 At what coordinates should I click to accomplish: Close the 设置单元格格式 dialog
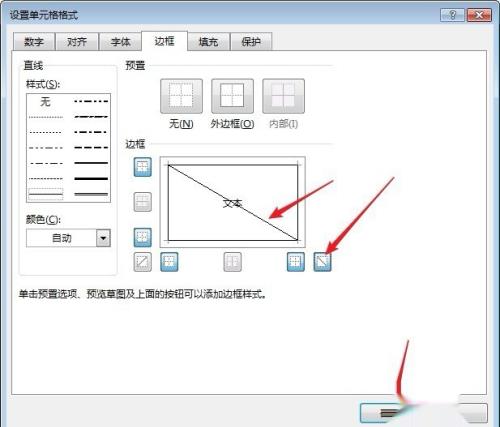[x=479, y=15]
